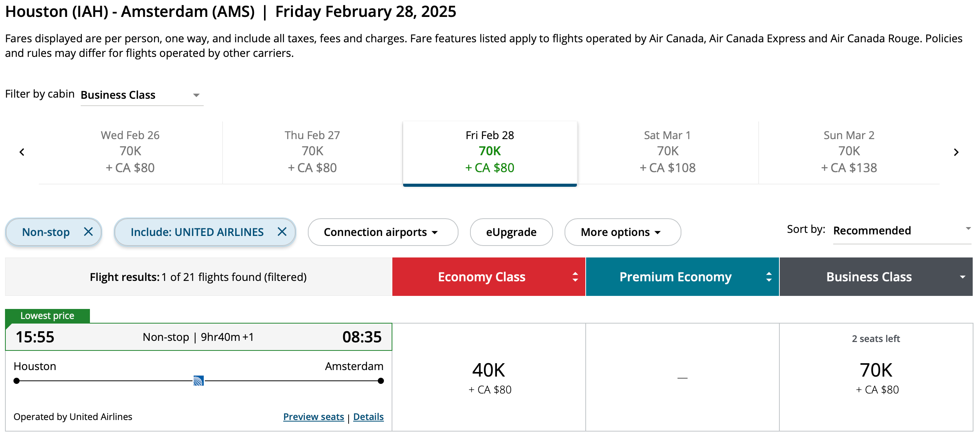The image size is (980, 435).
Task: Toggle the eUpgrade filter
Action: tap(511, 232)
